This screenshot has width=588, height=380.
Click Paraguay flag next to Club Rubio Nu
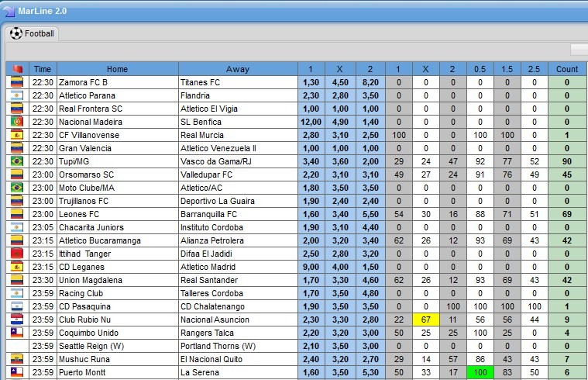click(x=17, y=320)
